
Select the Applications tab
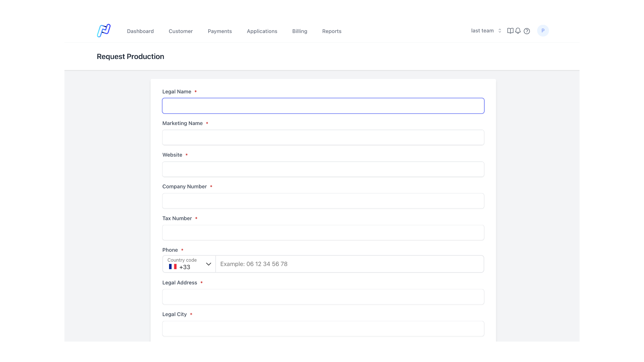(262, 31)
